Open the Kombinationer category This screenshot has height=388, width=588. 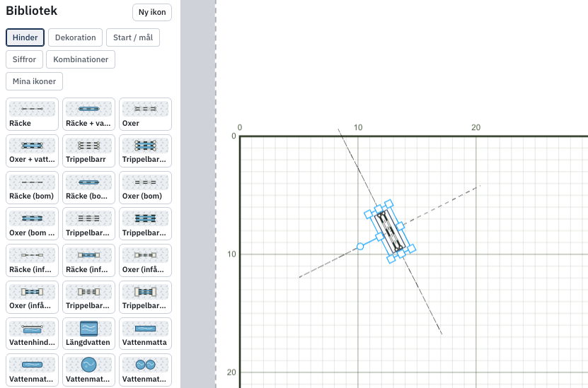pyautogui.click(x=81, y=59)
